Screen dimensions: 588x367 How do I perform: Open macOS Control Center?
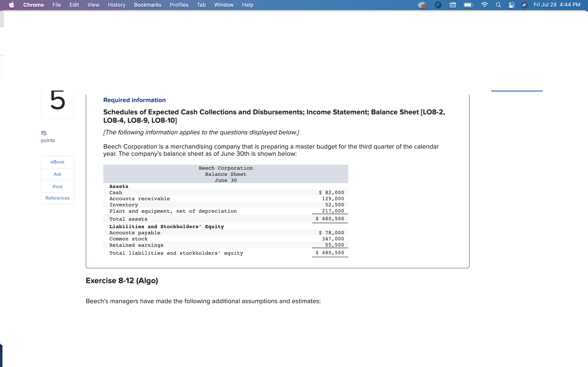(x=511, y=5)
